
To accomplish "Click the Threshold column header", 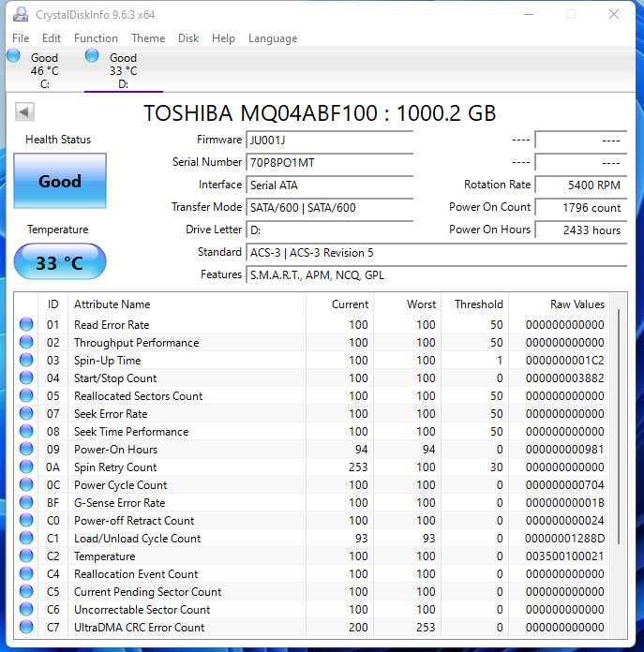I will point(474,304).
